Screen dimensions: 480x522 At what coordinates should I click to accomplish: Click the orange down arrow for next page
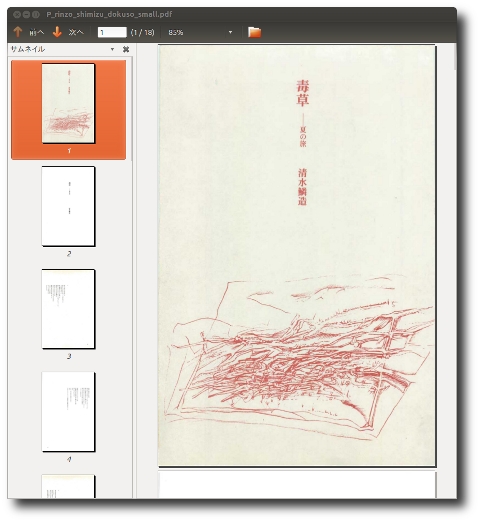(x=57, y=32)
